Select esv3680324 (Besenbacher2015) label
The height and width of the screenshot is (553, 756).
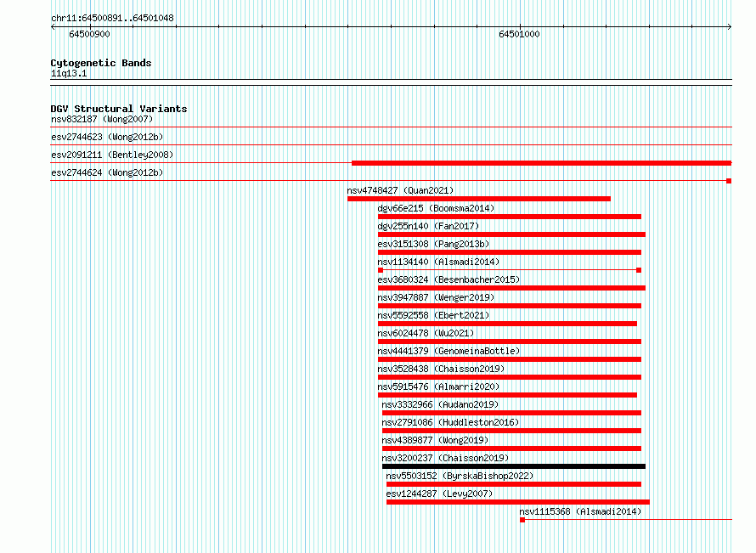[x=449, y=279]
